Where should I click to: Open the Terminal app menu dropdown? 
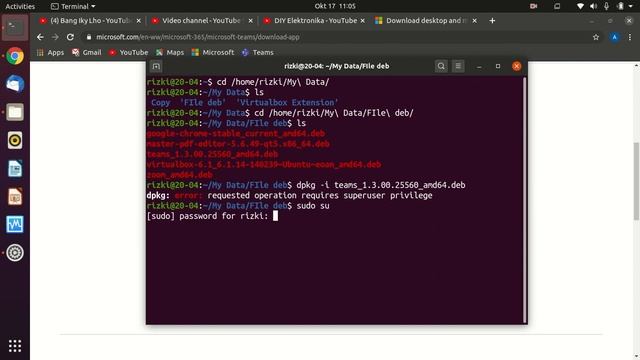[73, 6]
